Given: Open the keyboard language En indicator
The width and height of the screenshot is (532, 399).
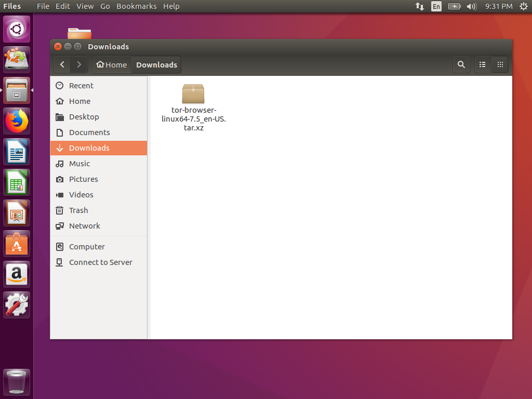Looking at the screenshot, I should [x=436, y=6].
